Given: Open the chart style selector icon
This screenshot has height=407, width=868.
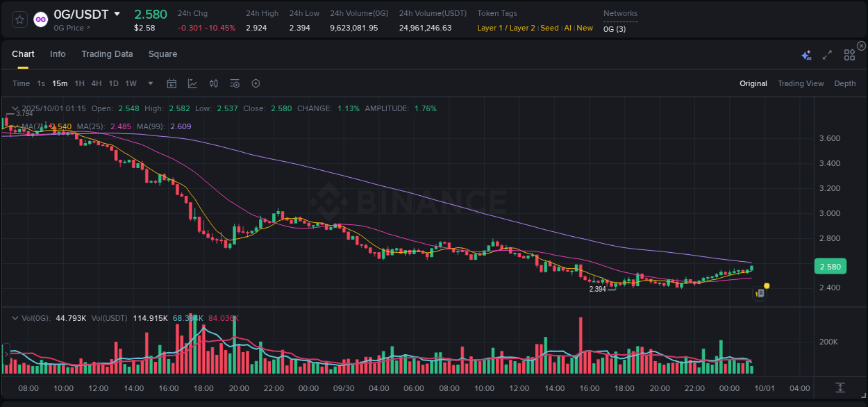Looking at the screenshot, I should (x=192, y=83).
